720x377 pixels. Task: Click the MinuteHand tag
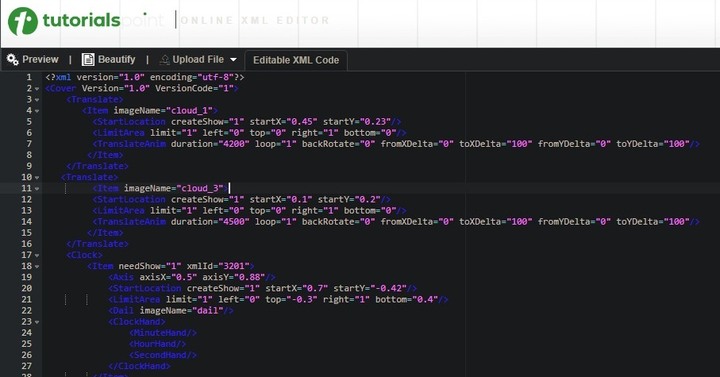tap(163, 332)
